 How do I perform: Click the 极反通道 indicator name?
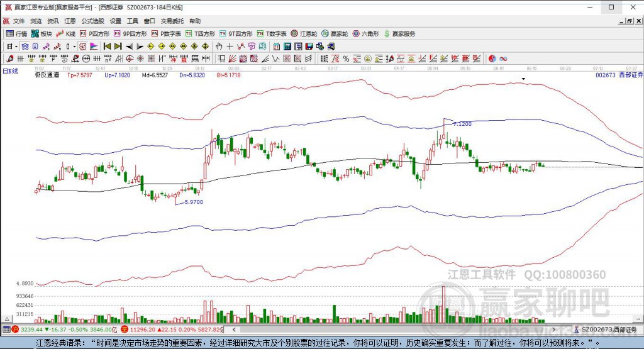[47, 75]
